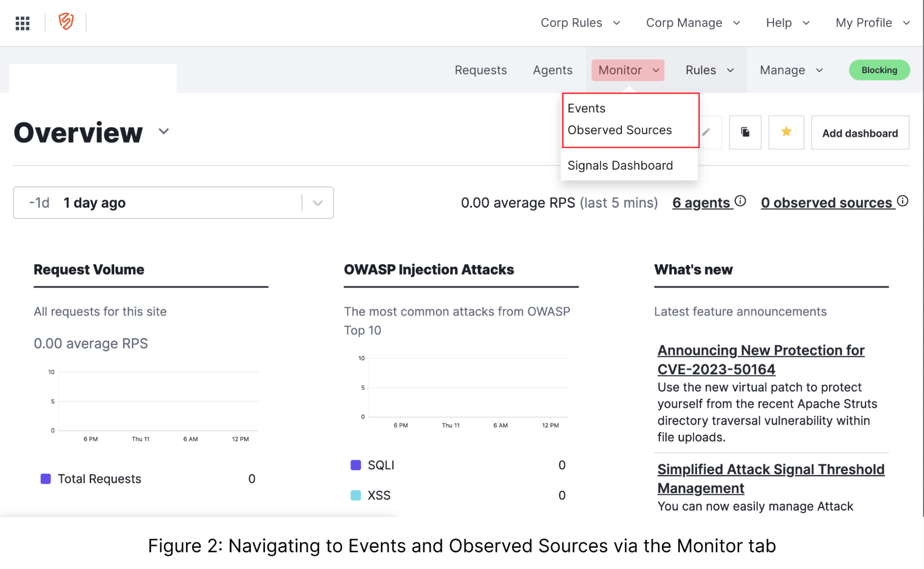This screenshot has height=569, width=924.
Task: Open the Agents tab
Action: [x=552, y=70]
